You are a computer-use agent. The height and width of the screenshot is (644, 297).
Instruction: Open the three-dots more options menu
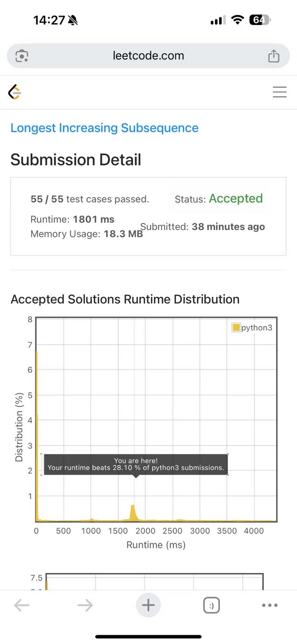[x=270, y=605]
